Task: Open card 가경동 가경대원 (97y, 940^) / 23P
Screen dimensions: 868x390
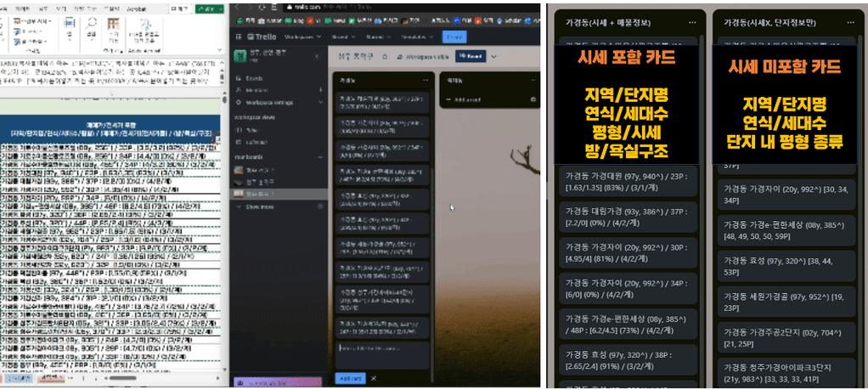Action: click(x=628, y=181)
